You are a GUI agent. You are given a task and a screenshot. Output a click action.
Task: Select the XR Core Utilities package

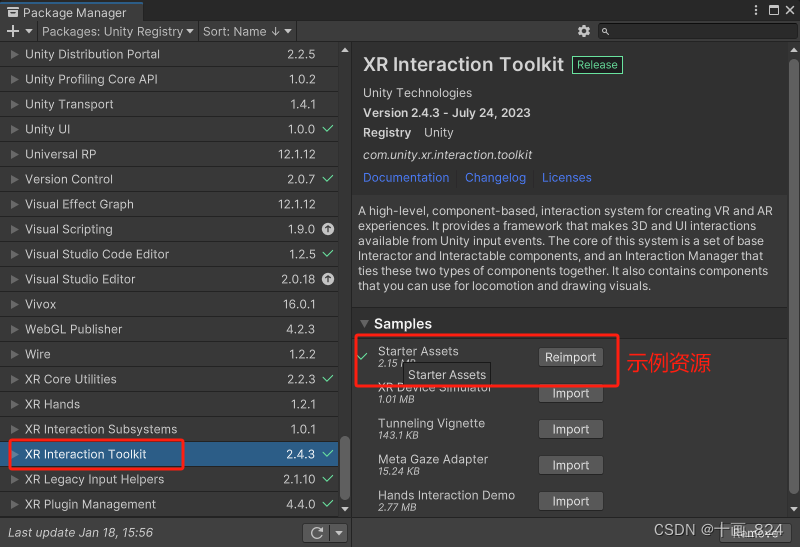tap(169, 379)
